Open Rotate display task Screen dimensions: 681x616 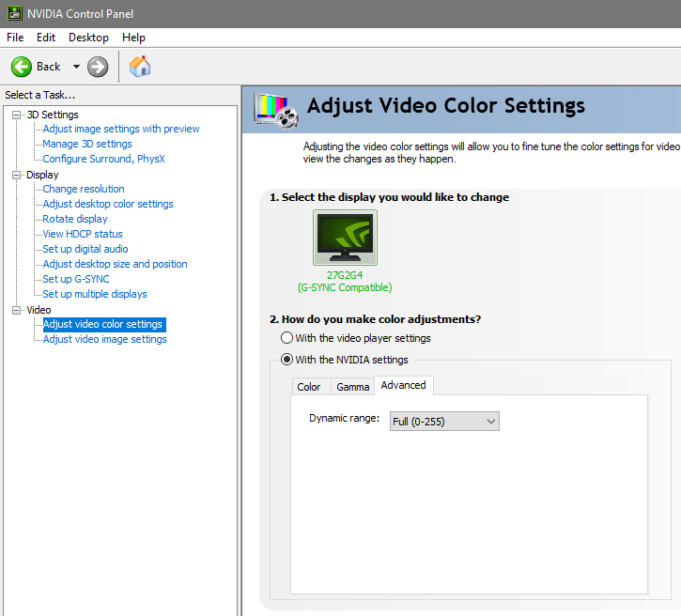point(75,219)
